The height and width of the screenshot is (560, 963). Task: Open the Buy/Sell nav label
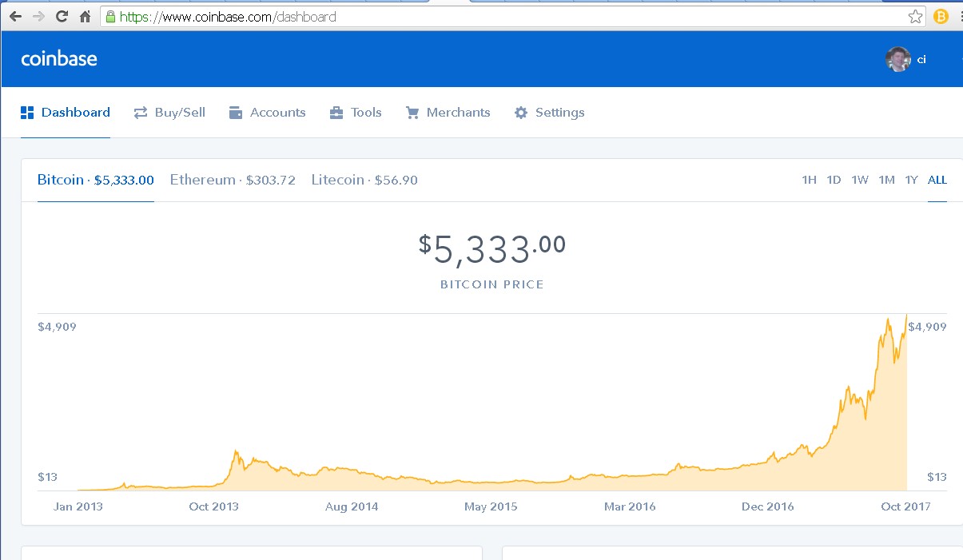180,113
